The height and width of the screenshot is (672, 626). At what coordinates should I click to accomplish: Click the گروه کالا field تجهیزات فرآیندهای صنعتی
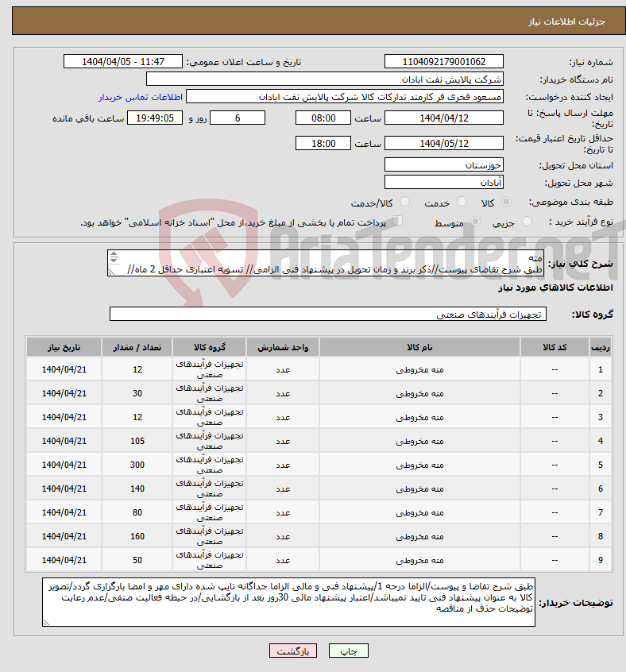pos(328,314)
